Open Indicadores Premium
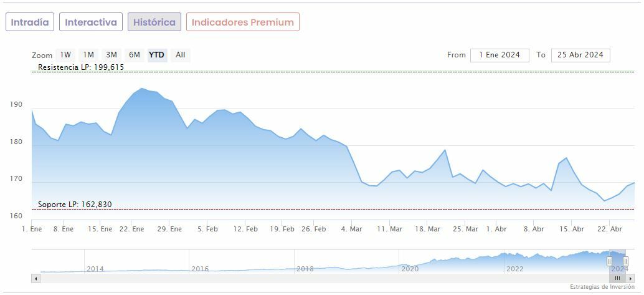The height and width of the screenshot is (295, 644). 243,22
